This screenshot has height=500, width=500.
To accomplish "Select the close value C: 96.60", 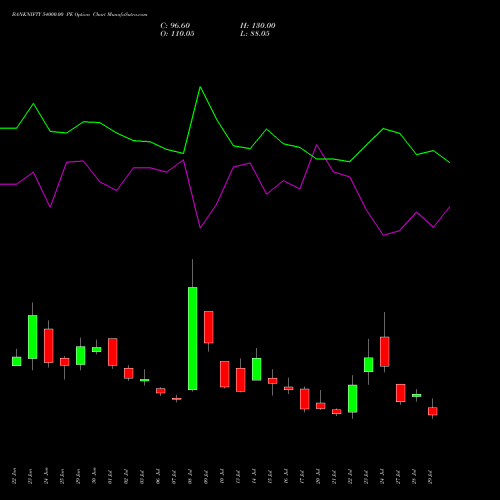I will click(175, 26).
